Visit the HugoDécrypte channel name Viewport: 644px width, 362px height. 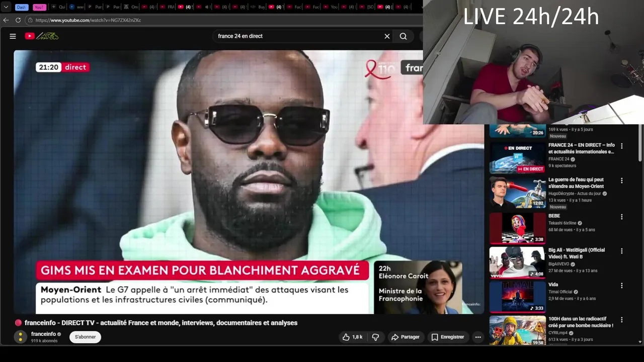click(575, 194)
